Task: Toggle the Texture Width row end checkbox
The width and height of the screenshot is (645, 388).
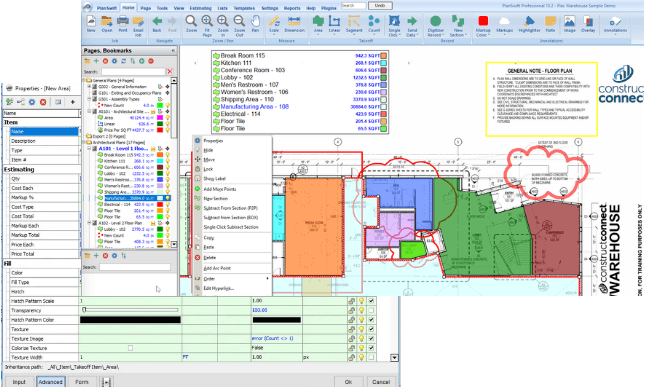Action: tap(371, 357)
